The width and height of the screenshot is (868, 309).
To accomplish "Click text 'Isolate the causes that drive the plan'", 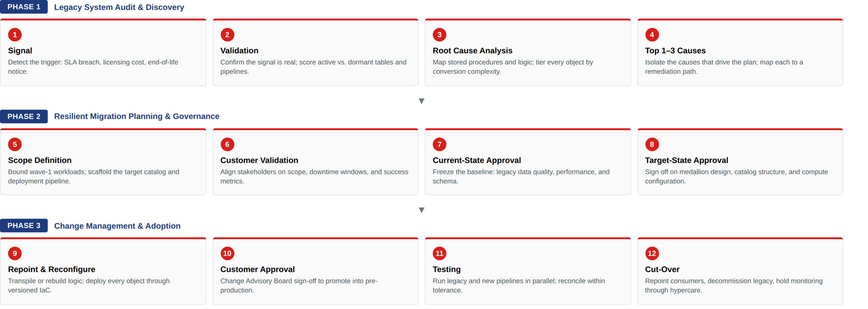I will [x=701, y=62].
